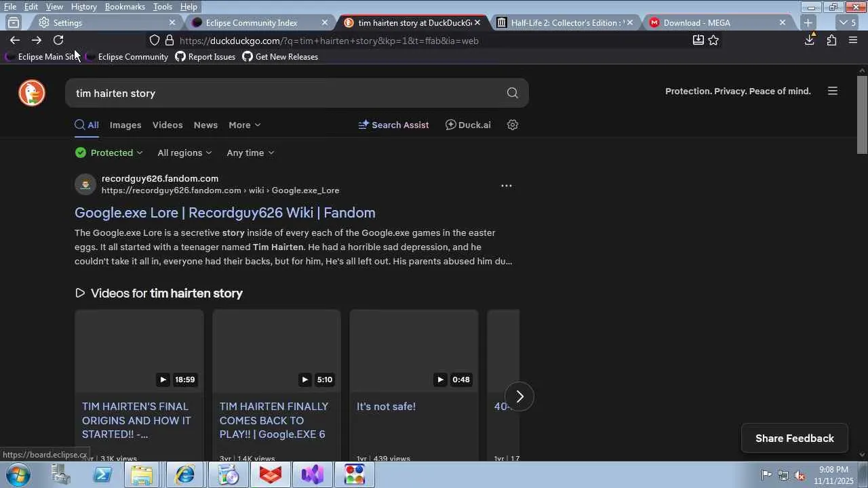This screenshot has width=868, height=488.
Task: Show site security padlock info
Action: click(x=170, y=41)
